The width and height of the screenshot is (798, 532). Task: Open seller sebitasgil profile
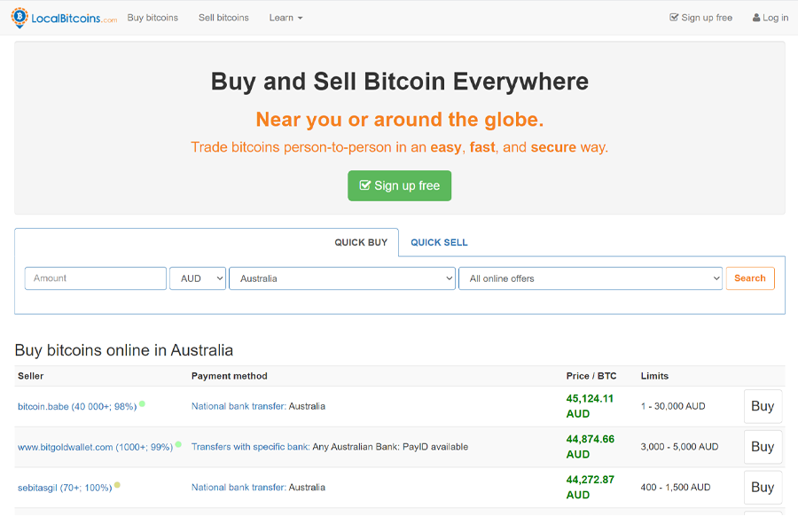tap(65, 488)
